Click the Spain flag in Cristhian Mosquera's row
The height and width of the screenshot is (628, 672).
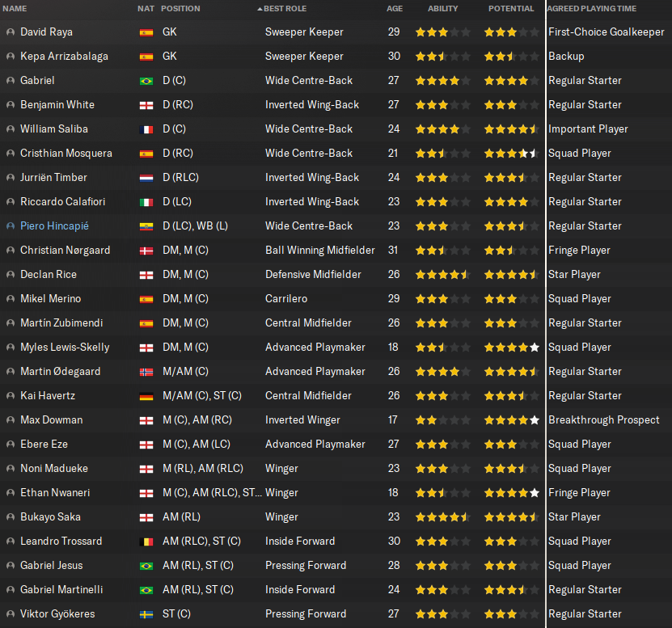click(x=146, y=154)
